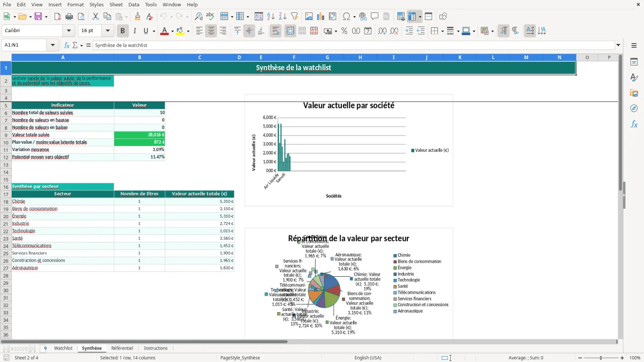This screenshot has height=362, width=644.
Task: Click the Sort Descending icon
Action: point(283,17)
